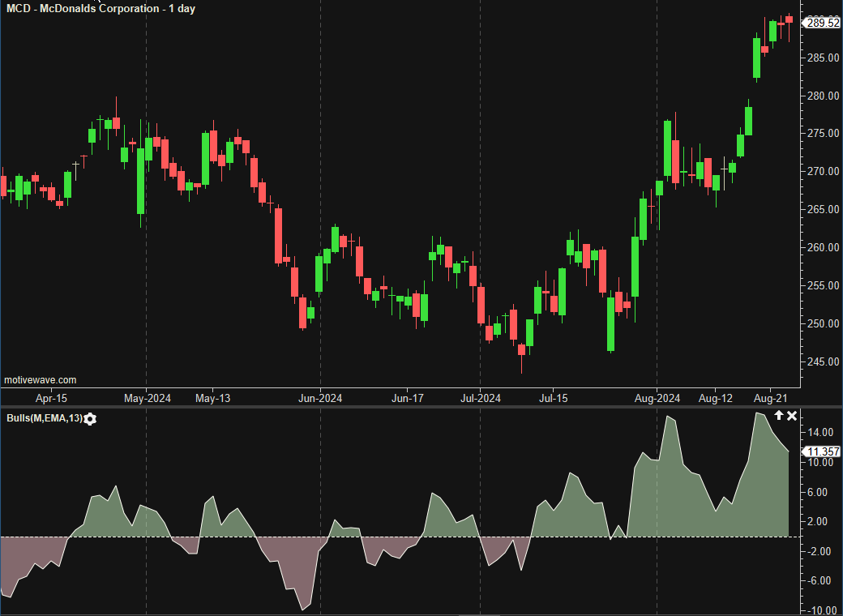Viewport: 843px width, 616px height.
Task: Click the May-2024 date axis label
Action: point(146,398)
